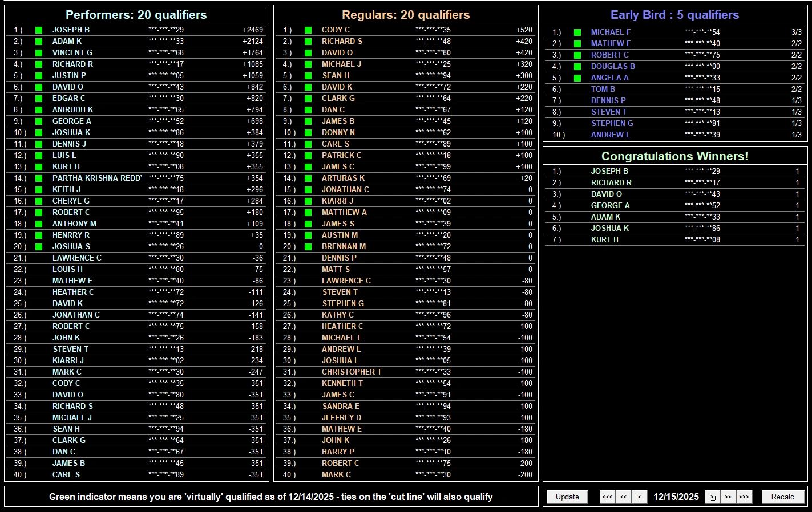Click green indicator beside JOSEPH B in Performers
This screenshot has height=512, width=812.
(39, 30)
